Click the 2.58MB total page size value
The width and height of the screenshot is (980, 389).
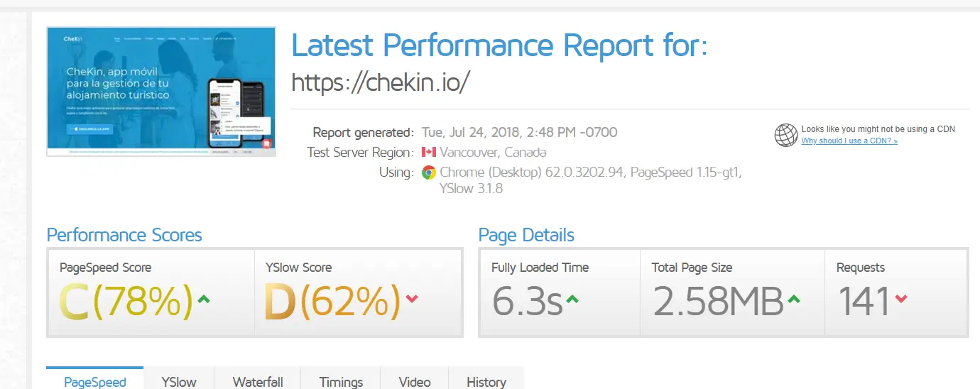tap(718, 301)
